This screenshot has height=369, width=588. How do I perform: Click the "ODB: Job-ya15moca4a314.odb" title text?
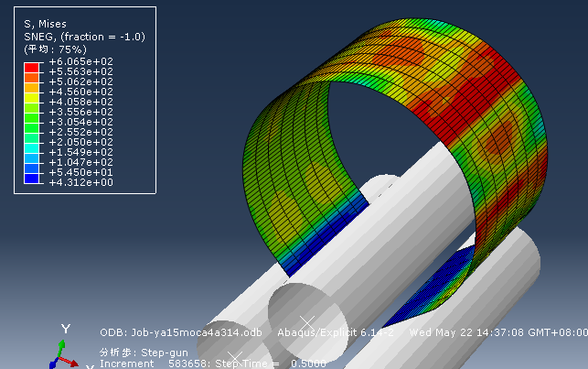pyautogui.click(x=181, y=332)
